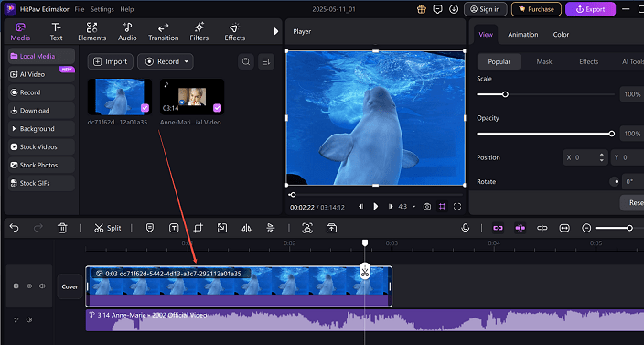Click the add text icon in timeline toolbar
This screenshot has width=644, height=345.
[174, 228]
